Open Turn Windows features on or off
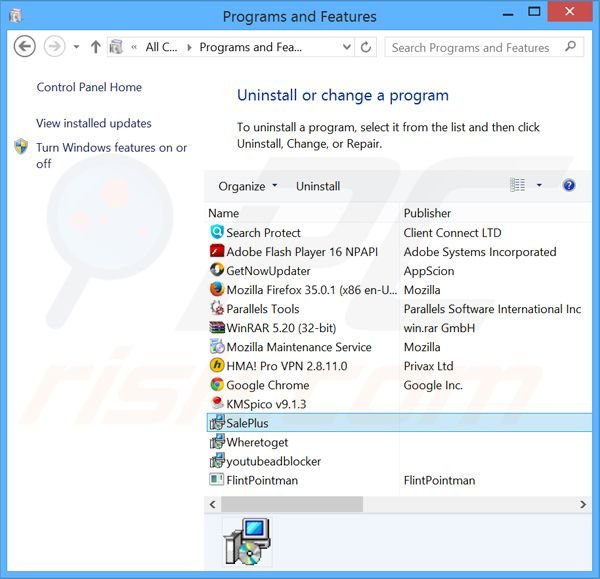This screenshot has width=600, height=579. coord(111,155)
